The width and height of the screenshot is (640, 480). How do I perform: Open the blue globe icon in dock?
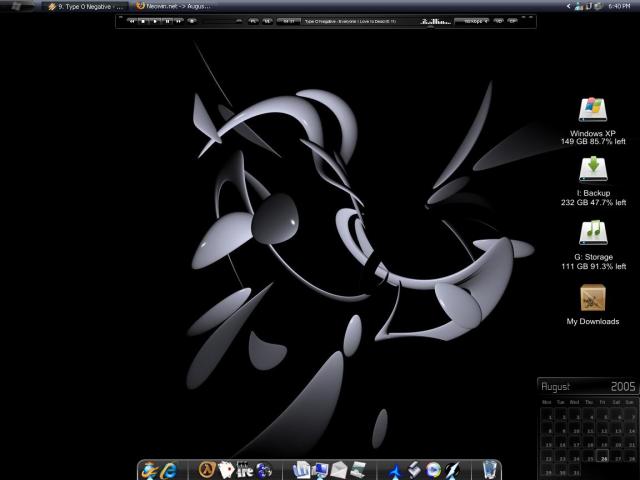(264, 470)
